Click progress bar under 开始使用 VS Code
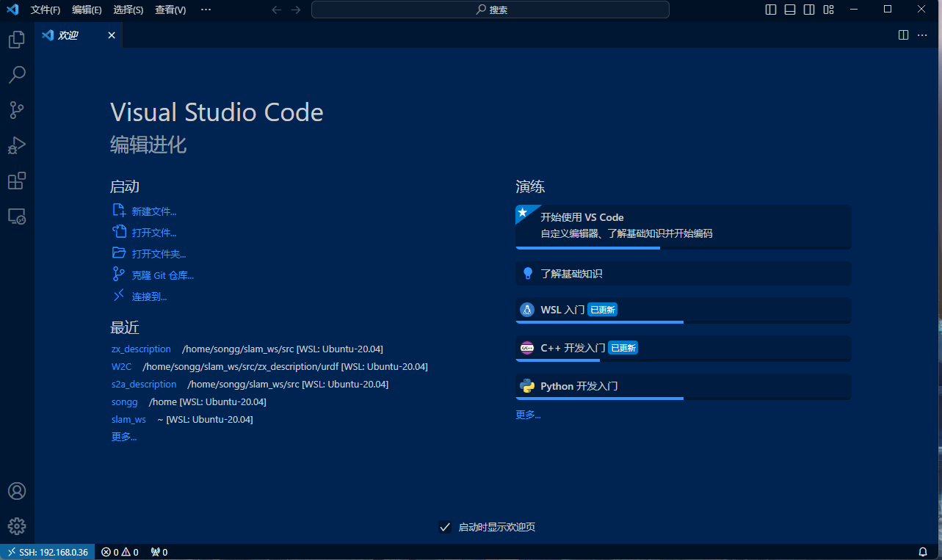942x560 pixels. (684, 248)
